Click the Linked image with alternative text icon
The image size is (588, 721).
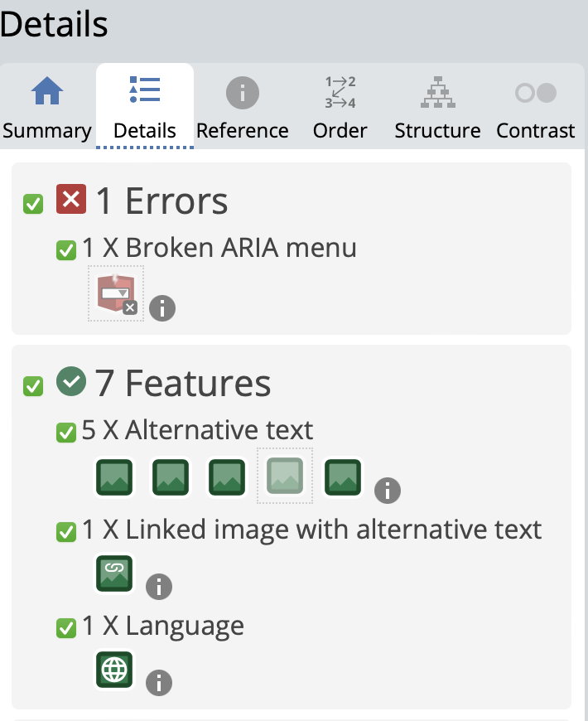pyautogui.click(x=114, y=574)
